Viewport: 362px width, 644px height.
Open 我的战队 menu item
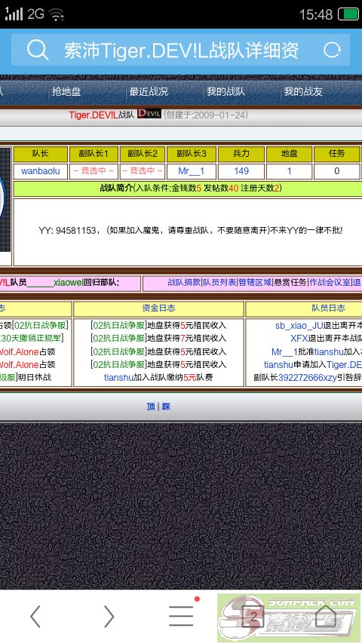(225, 91)
